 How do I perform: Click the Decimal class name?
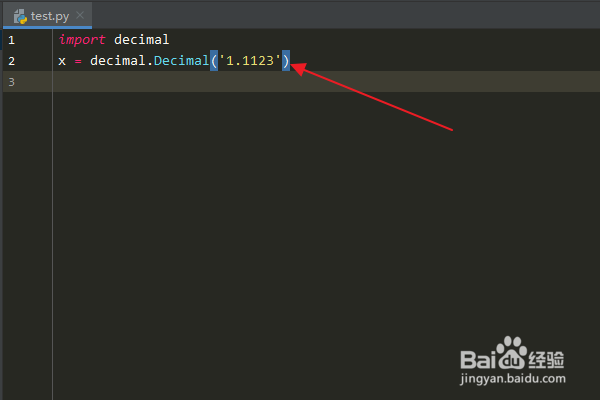click(181, 60)
